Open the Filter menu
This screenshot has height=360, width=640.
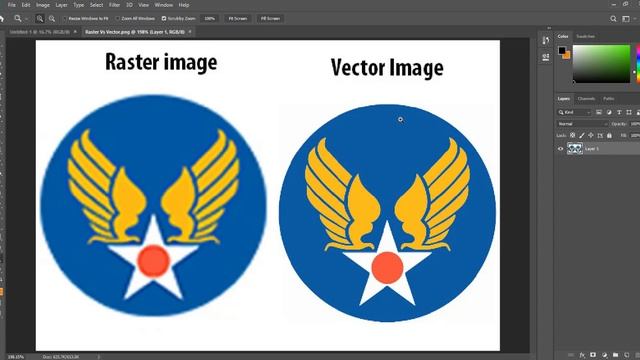click(114, 5)
